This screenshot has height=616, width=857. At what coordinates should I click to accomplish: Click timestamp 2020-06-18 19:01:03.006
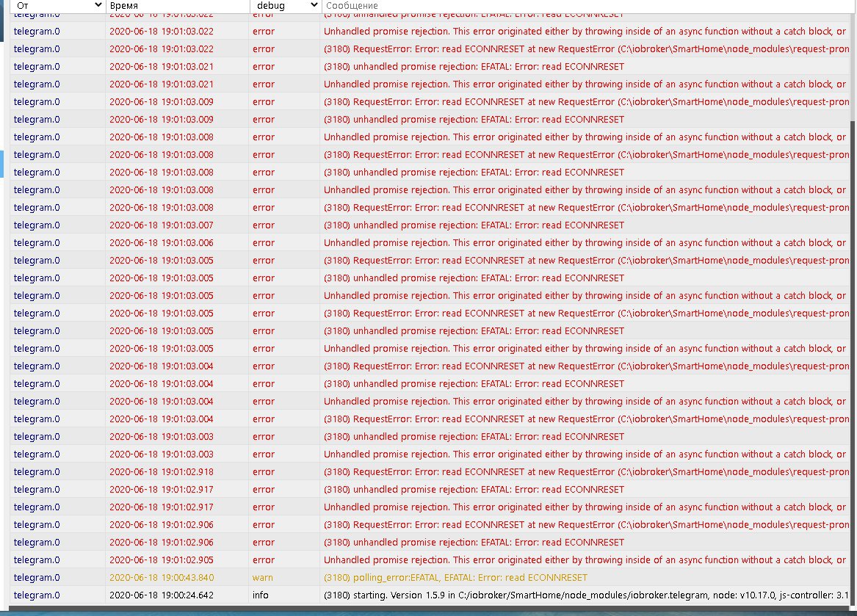click(x=162, y=243)
